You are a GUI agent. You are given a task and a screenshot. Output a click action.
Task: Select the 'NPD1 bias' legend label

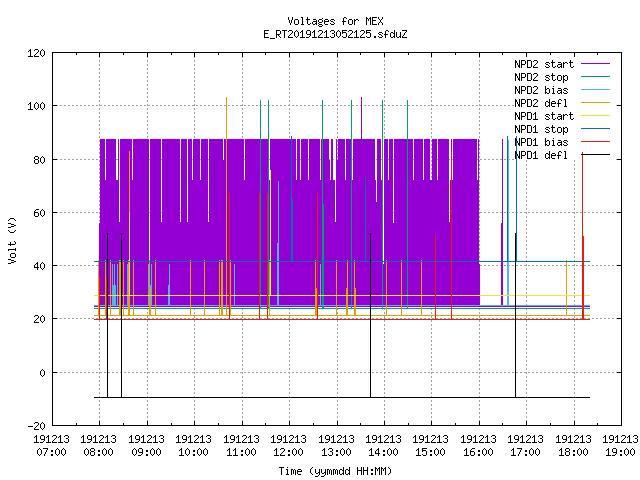tap(541, 142)
